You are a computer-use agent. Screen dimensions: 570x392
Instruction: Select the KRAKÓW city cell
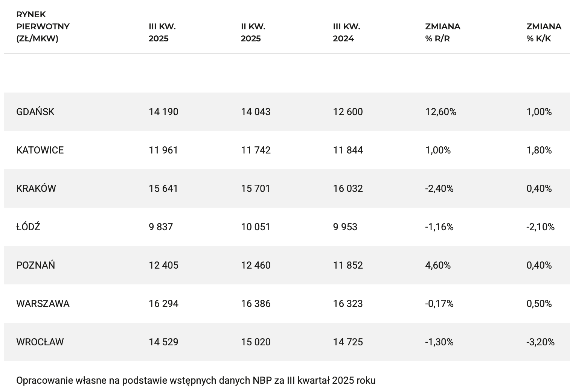36,188
